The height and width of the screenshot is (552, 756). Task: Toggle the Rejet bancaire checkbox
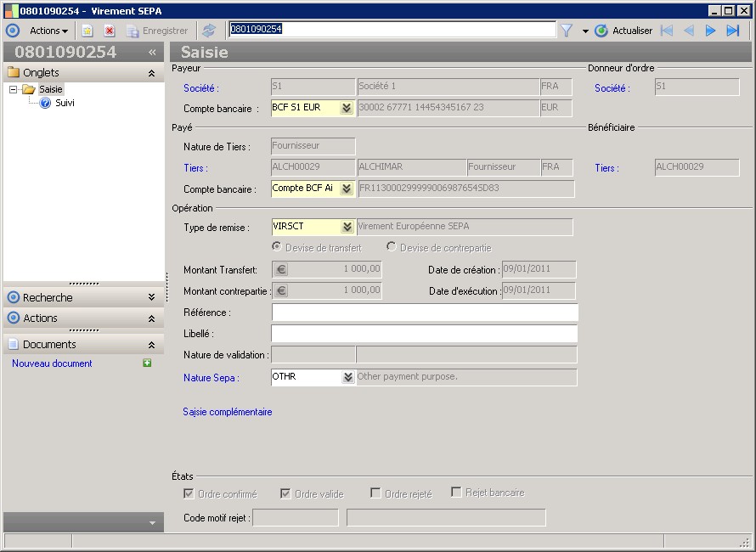coord(456,493)
